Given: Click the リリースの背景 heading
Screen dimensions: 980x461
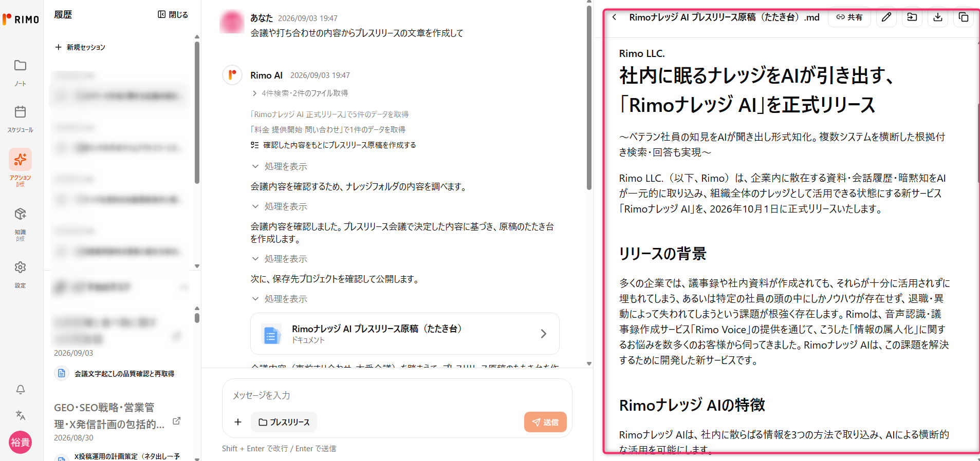Looking at the screenshot, I should [662, 254].
